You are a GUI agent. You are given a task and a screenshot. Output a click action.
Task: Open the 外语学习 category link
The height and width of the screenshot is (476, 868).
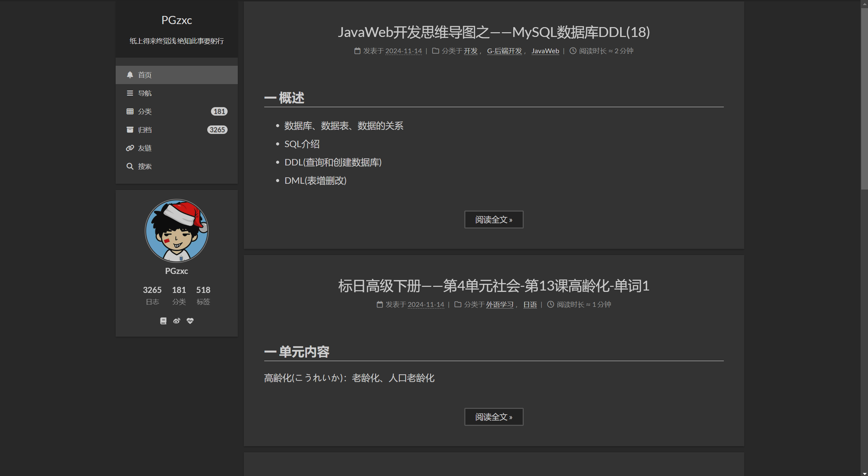(x=499, y=304)
